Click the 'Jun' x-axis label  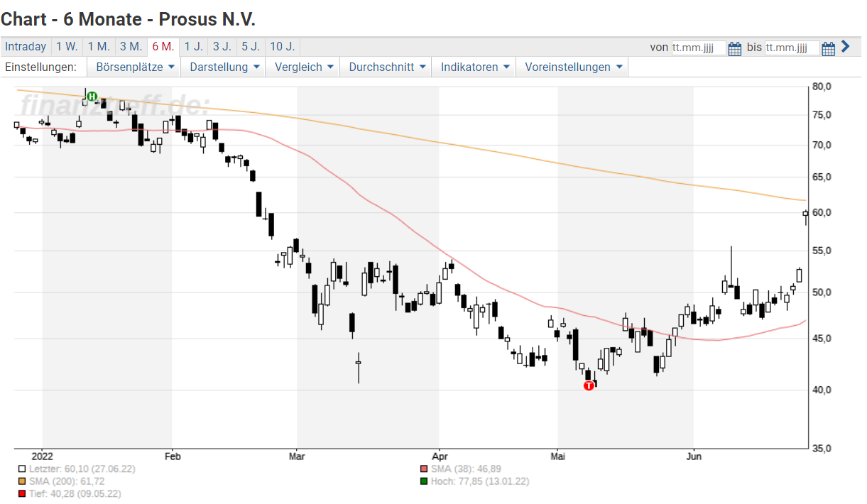[x=694, y=456]
